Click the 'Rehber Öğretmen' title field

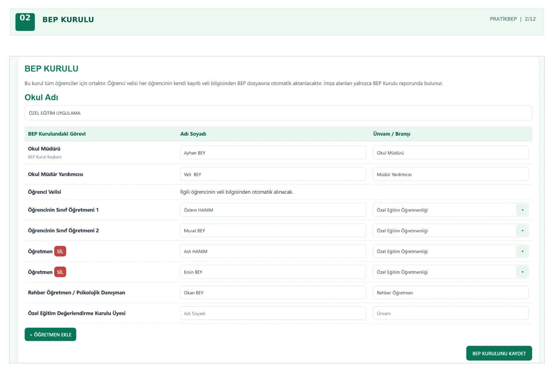451,293
